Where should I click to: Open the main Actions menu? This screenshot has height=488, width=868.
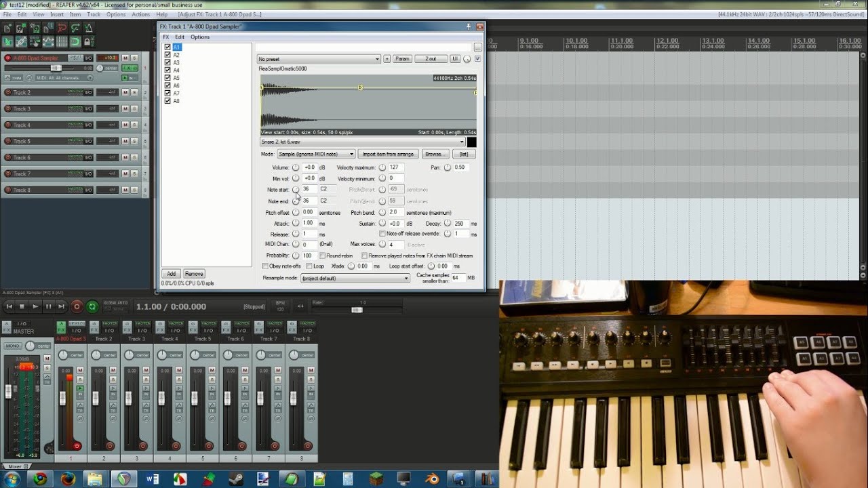click(141, 14)
